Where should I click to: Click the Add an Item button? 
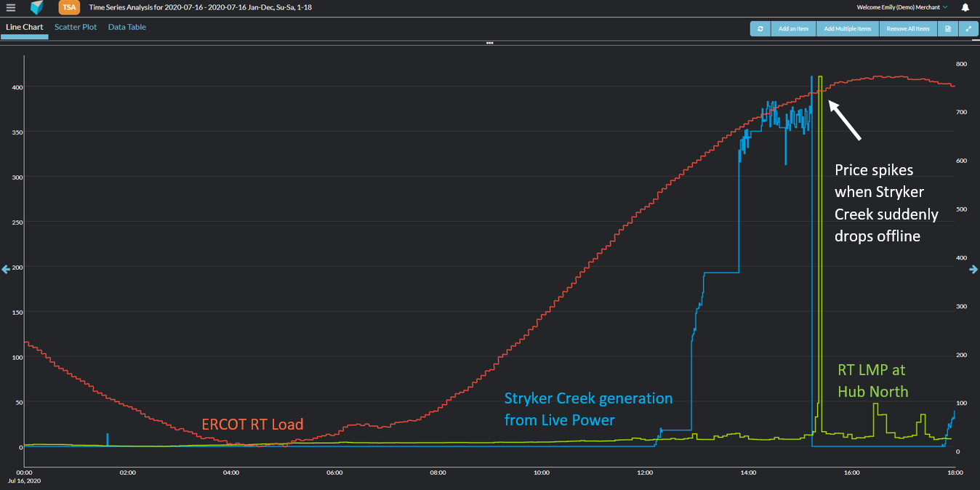pos(793,28)
